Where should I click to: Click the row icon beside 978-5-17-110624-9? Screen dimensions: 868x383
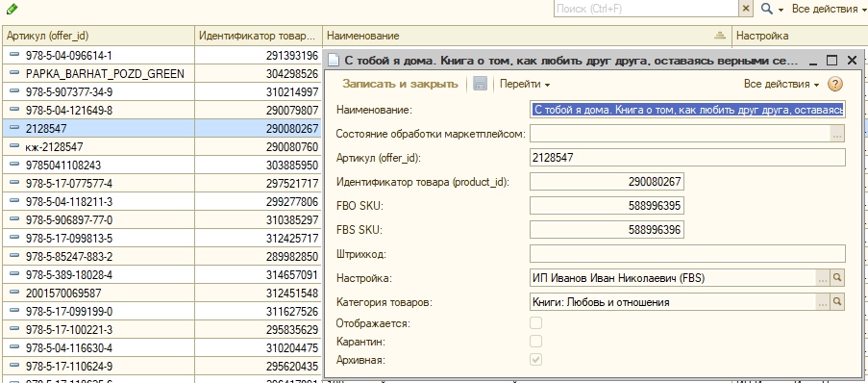pyautogui.click(x=15, y=366)
